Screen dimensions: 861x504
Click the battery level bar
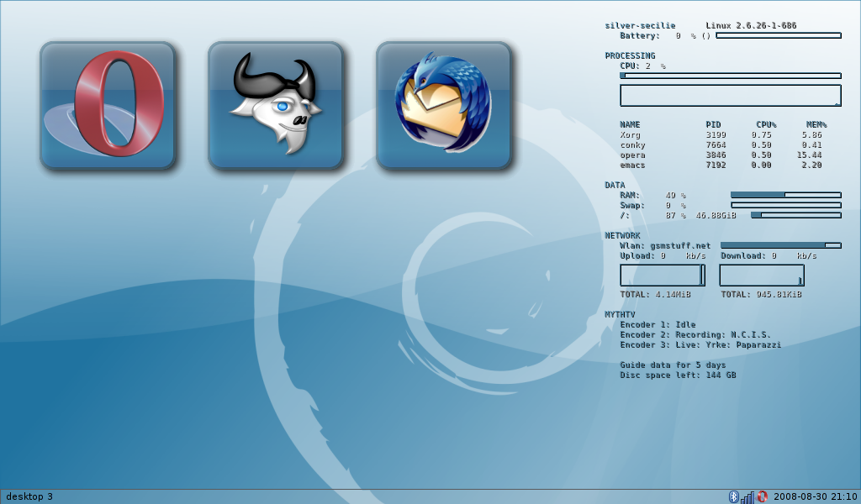(779, 35)
